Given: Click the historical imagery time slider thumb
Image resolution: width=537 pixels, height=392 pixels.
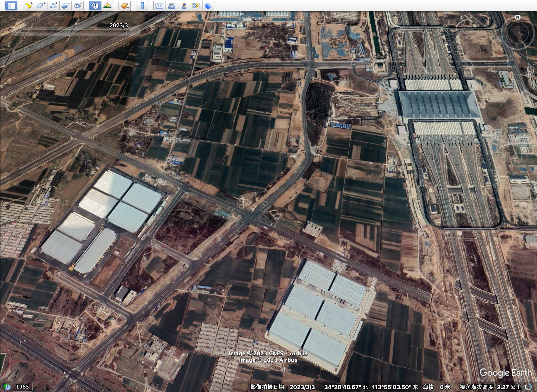Looking at the screenshot, I should (x=129, y=32).
